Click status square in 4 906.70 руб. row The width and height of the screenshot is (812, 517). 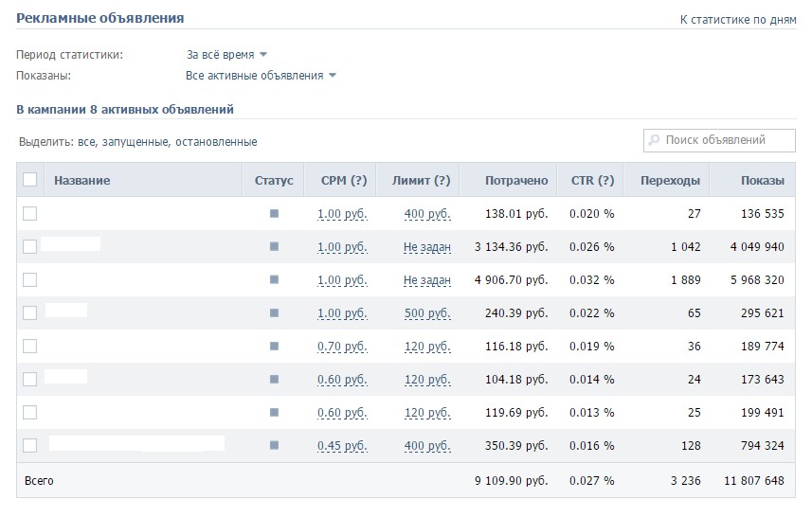tap(274, 279)
